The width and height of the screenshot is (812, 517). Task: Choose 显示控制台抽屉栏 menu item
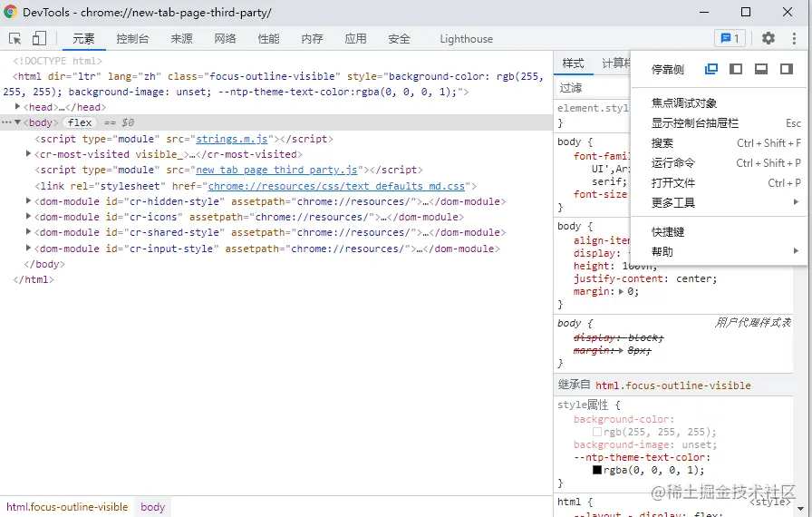coord(720,122)
